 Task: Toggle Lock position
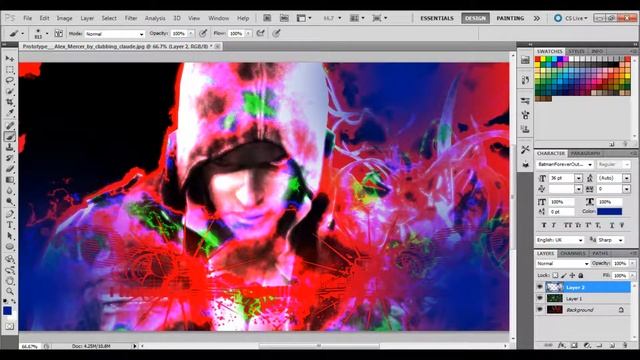pos(572,276)
